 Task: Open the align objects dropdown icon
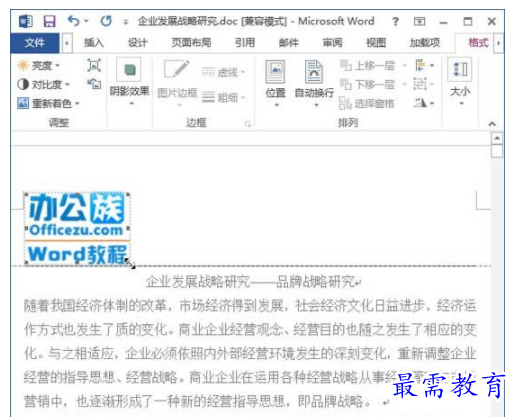(424, 65)
